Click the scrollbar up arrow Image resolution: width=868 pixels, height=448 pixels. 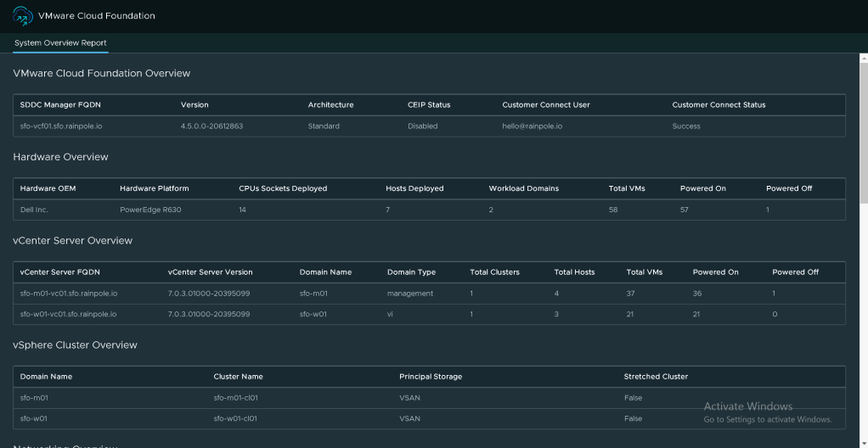click(x=862, y=59)
